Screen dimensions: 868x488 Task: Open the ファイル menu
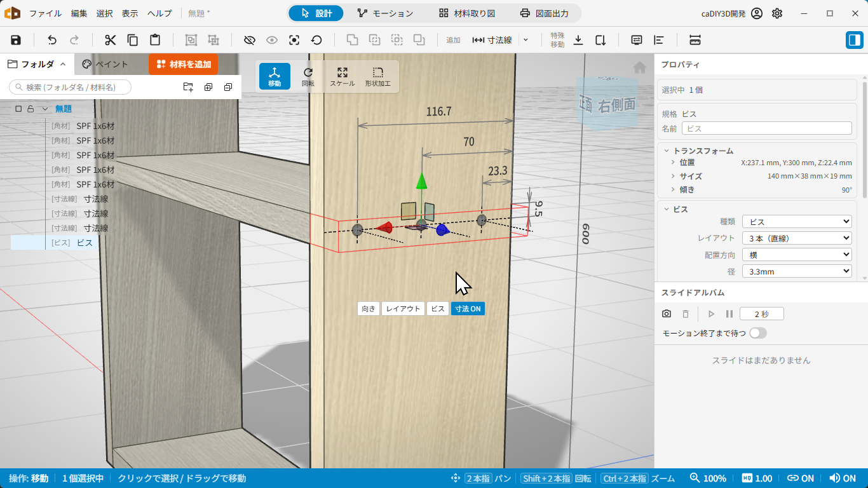click(46, 13)
